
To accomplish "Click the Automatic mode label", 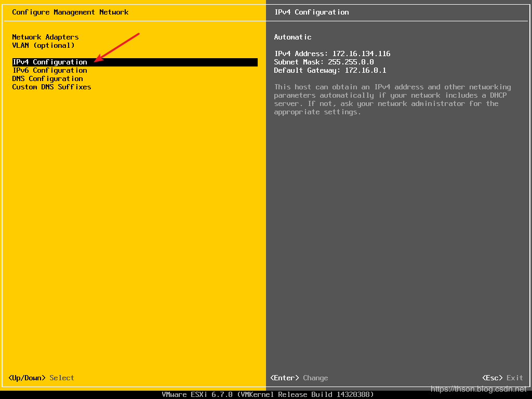I will tap(292, 37).
